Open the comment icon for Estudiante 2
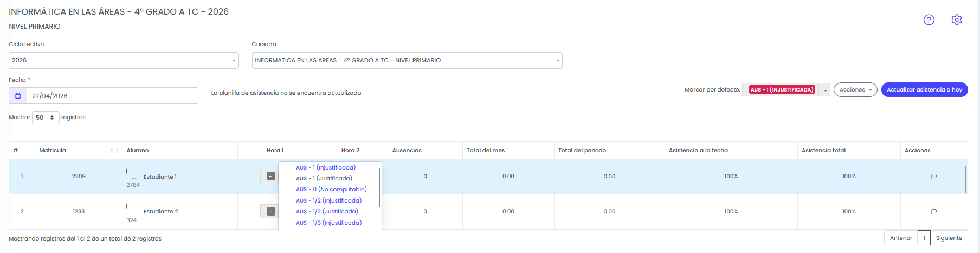Screen dimensions: 980x253 (x=934, y=211)
